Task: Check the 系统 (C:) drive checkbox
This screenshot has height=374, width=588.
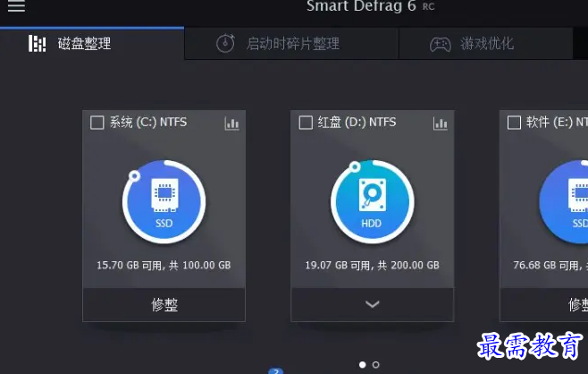Action: 97,123
